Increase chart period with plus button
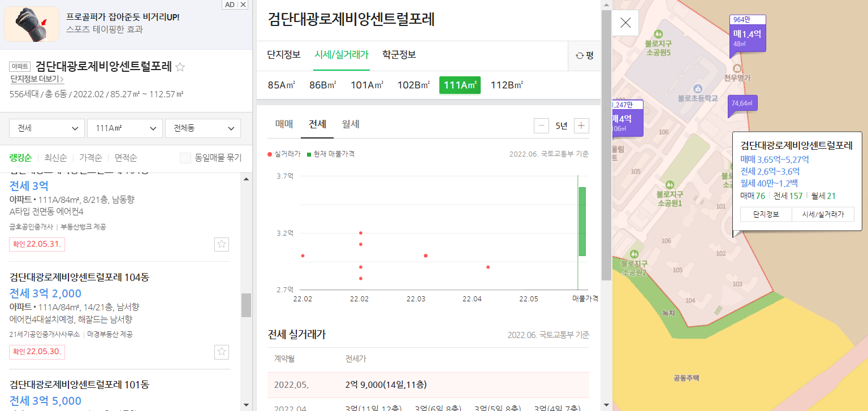 pyautogui.click(x=581, y=126)
